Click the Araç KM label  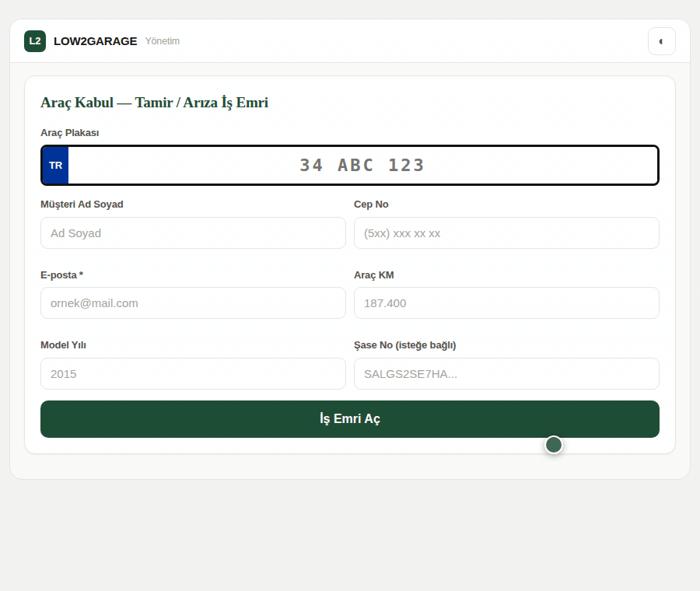[x=373, y=275]
